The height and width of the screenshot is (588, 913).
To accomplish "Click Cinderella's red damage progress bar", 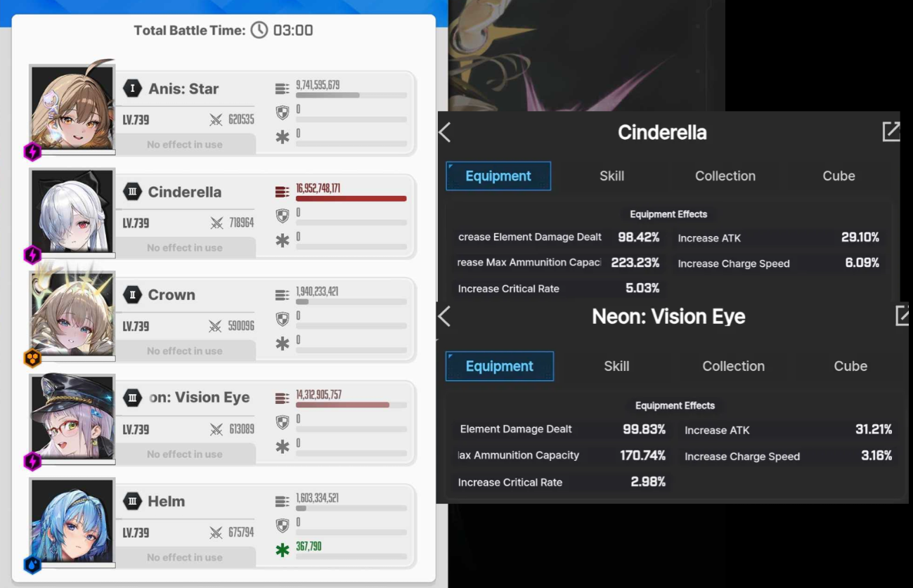I will (351, 199).
